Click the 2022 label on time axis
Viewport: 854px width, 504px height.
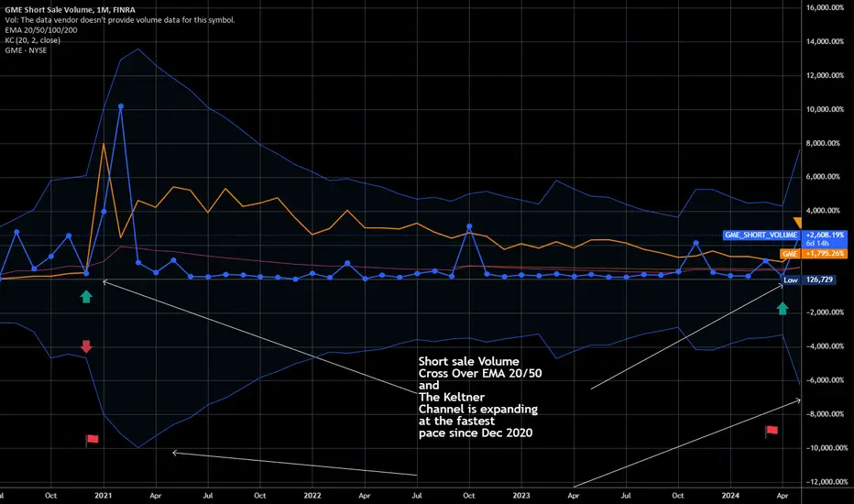click(x=312, y=495)
